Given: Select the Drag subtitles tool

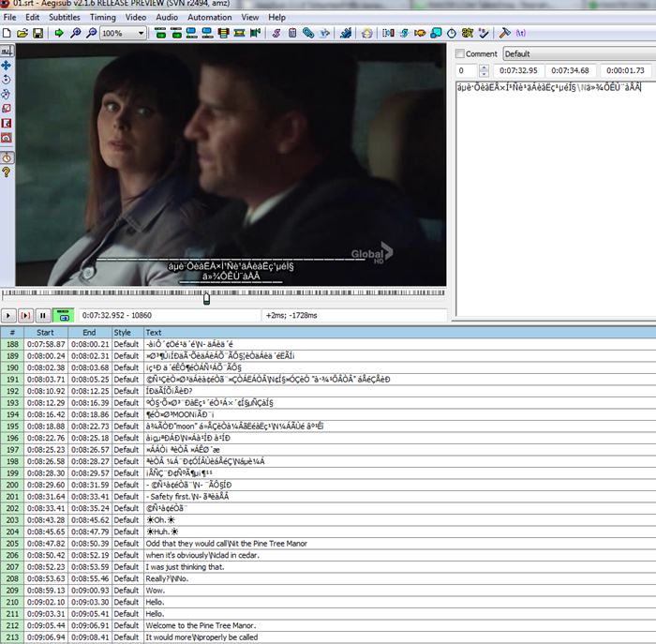Looking at the screenshot, I should click(7, 66).
